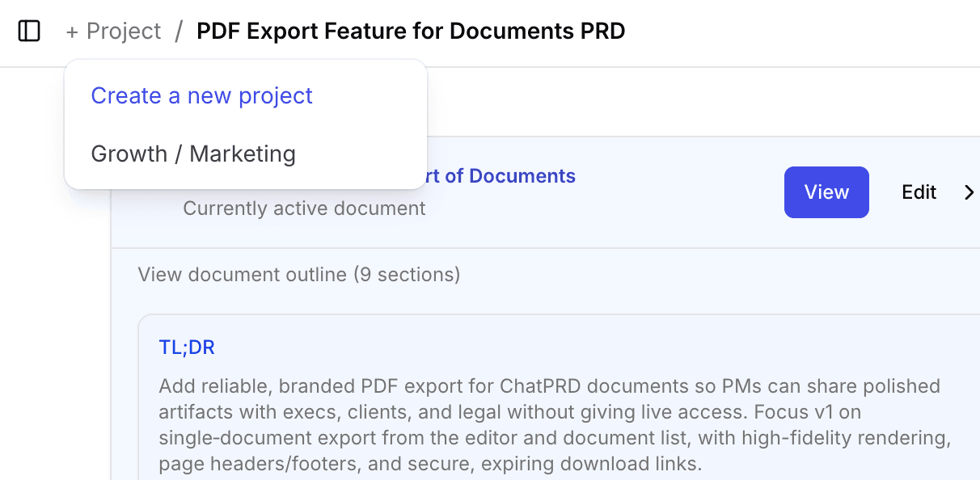Viewport: 980px width, 480px height.
Task: Click the "+" symbol in the Project breadcrumb
Action: click(70, 31)
